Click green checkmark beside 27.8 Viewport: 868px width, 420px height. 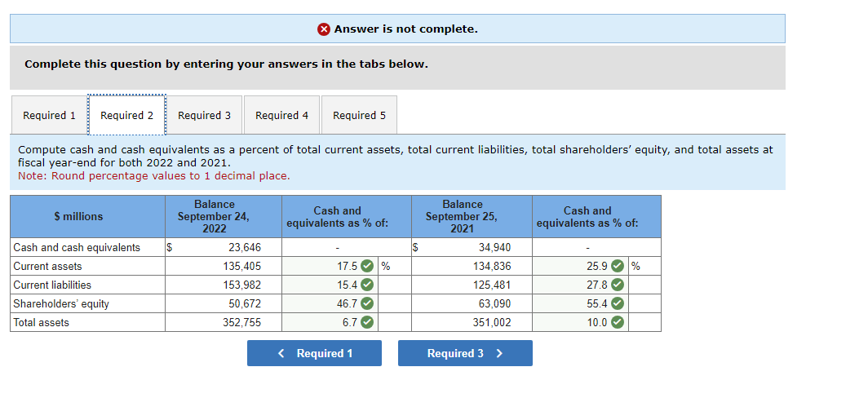[x=618, y=285]
